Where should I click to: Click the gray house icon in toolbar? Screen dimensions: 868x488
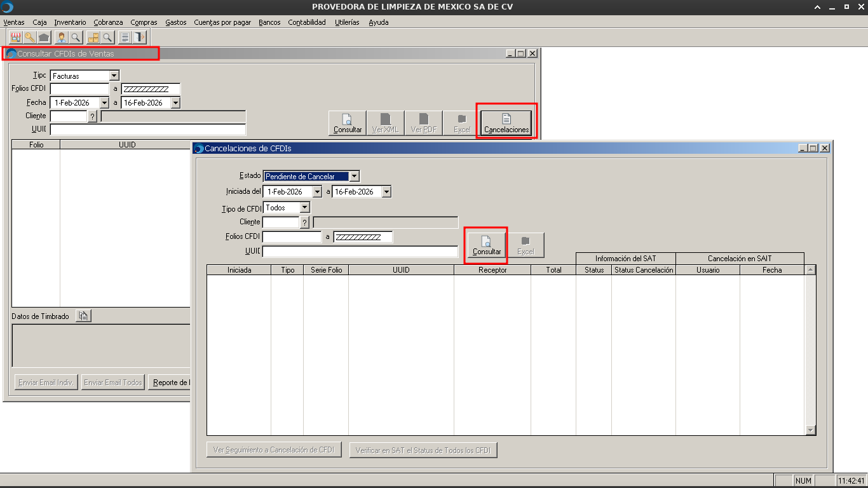coord(44,37)
